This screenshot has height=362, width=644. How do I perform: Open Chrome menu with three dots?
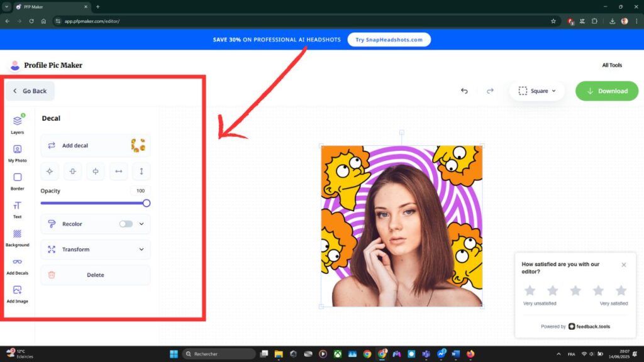[636, 21]
